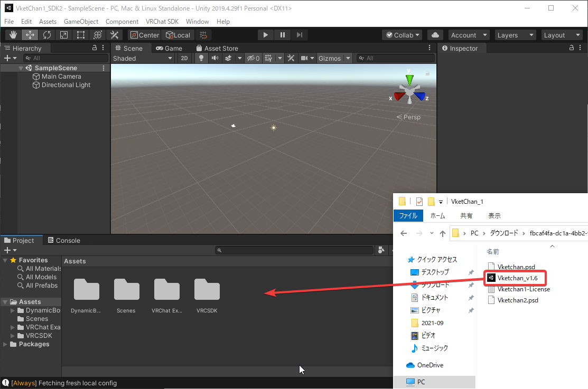Toggle the 2D view mode
Screen dimensions: 588x389
coord(184,58)
